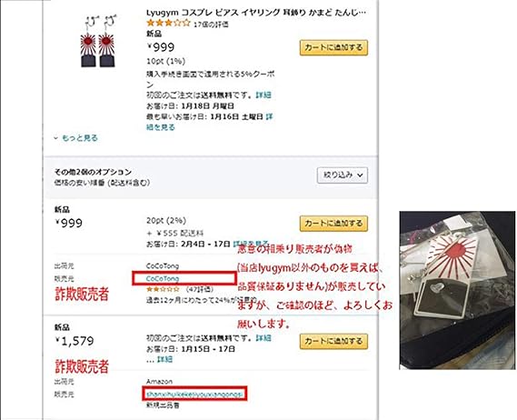Open 詳細 link in ¥1,579 offer shipping line
Screen dimensions: 517x420
(263, 338)
